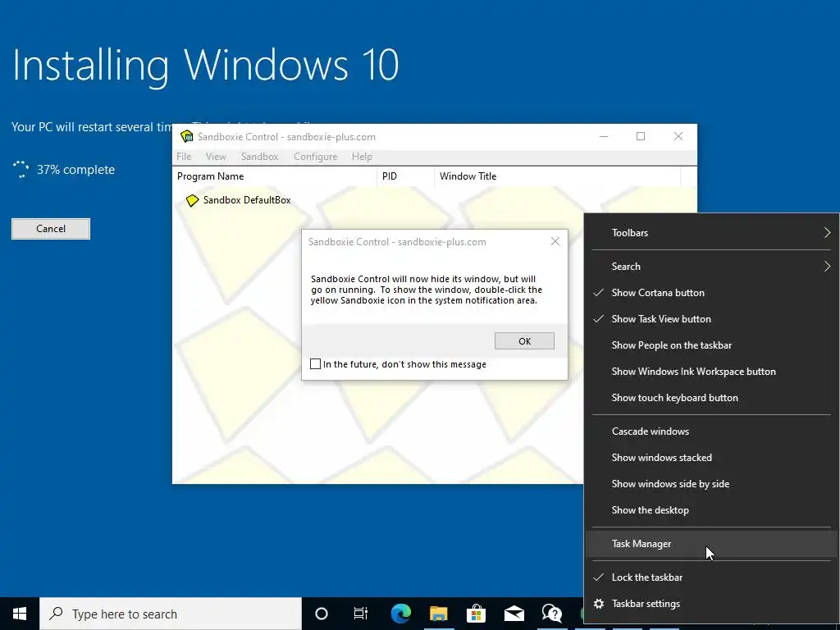Select the 'Sandbox DefaultBox' text row
Image resolution: width=840 pixels, height=630 pixels.
point(247,200)
